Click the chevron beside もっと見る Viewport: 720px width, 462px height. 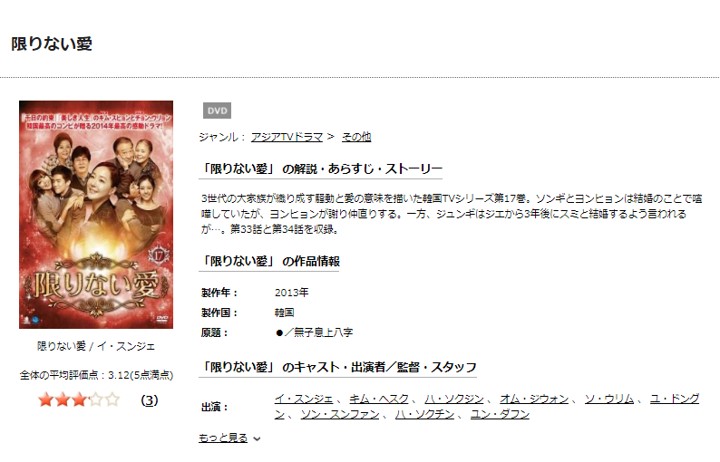257,439
